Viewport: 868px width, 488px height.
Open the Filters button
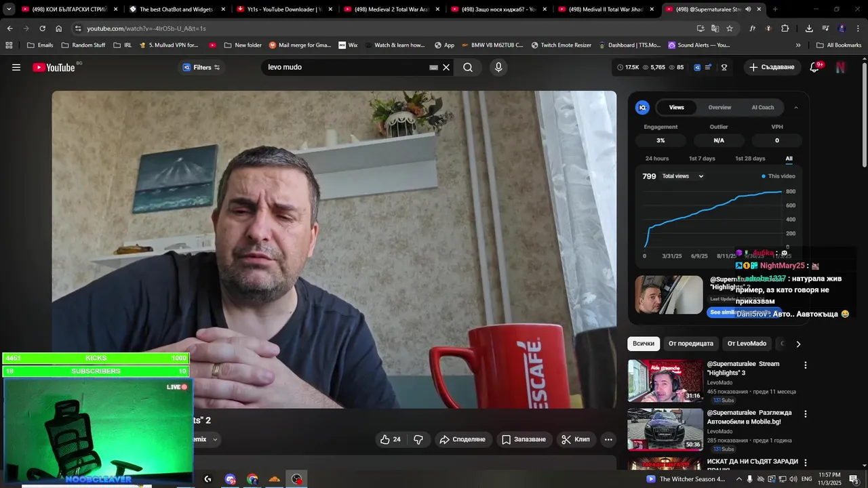click(x=201, y=67)
